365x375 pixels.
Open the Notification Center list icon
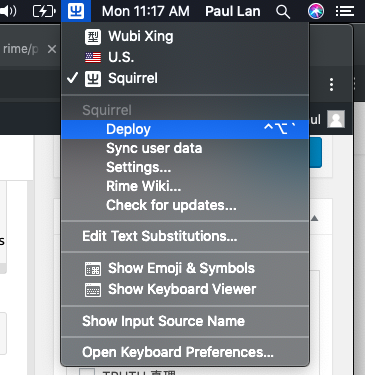click(x=345, y=11)
